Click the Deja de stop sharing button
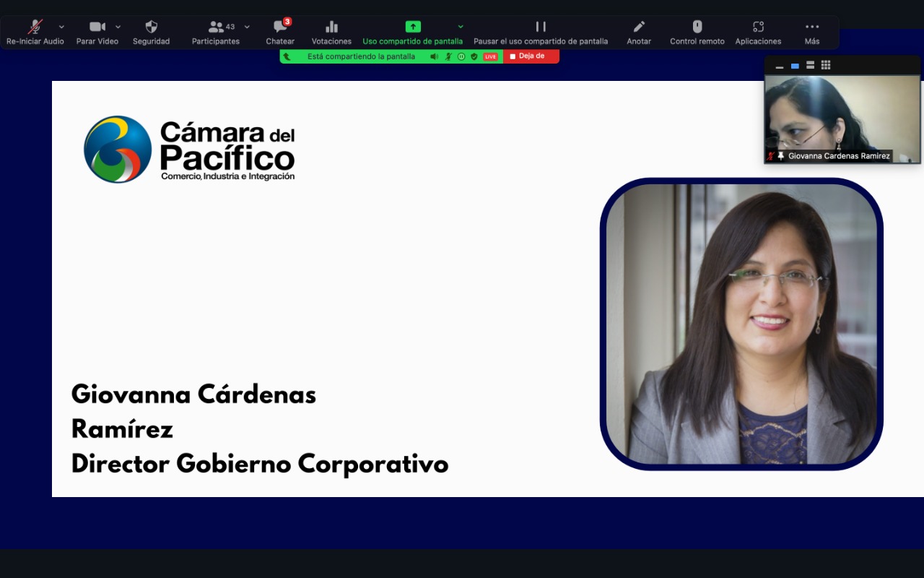 (x=531, y=56)
